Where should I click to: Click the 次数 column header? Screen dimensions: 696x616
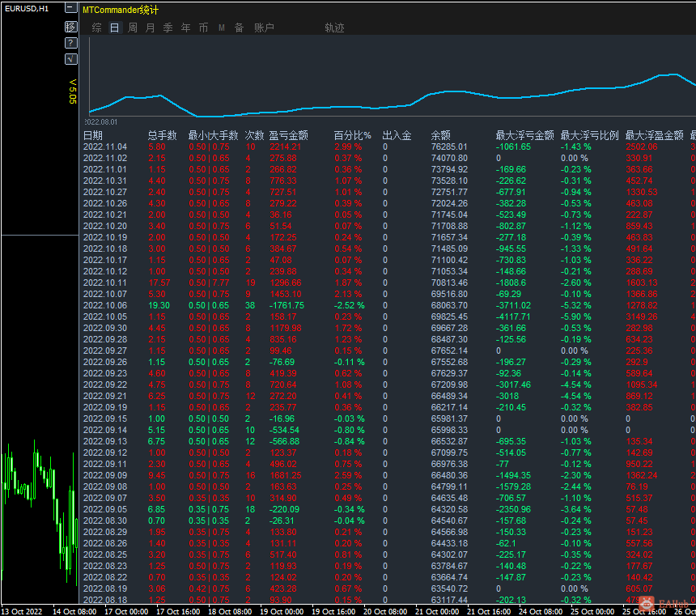click(x=254, y=135)
